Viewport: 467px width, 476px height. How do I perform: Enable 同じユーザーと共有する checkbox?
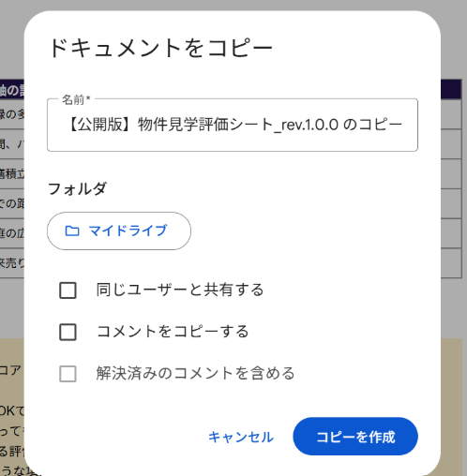click(x=68, y=290)
